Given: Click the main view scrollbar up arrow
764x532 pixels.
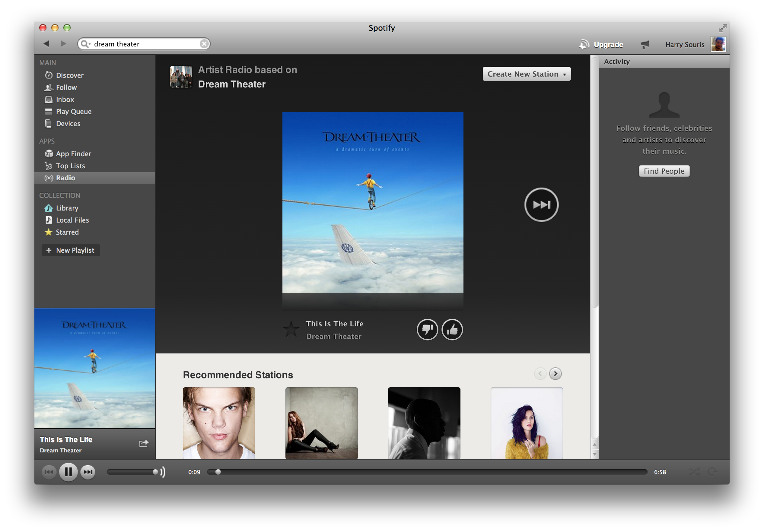Looking at the screenshot, I should tap(595, 445).
